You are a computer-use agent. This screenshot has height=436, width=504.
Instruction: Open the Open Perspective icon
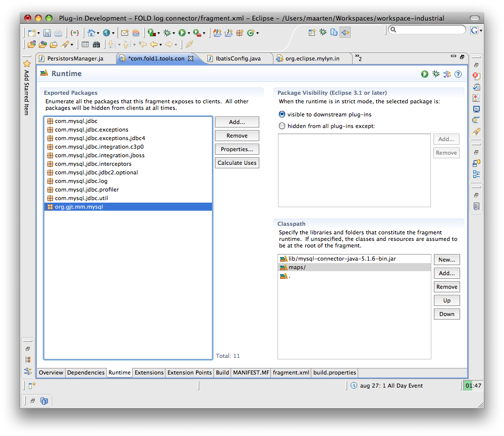(x=312, y=32)
